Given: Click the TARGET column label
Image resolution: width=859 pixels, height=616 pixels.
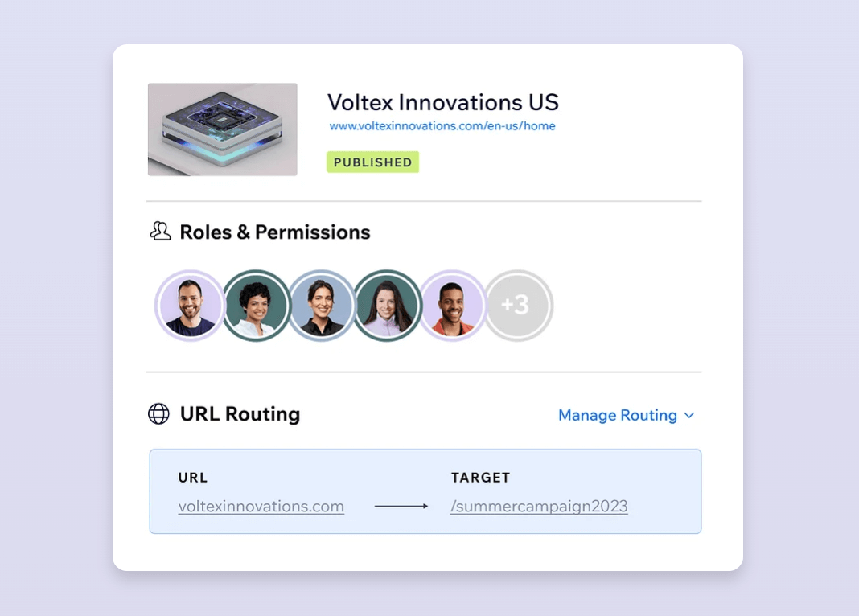Looking at the screenshot, I should tap(480, 478).
